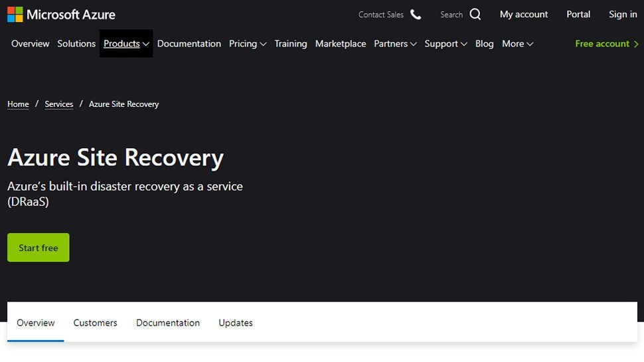
Task: Open the Training menu item
Action: tap(291, 44)
